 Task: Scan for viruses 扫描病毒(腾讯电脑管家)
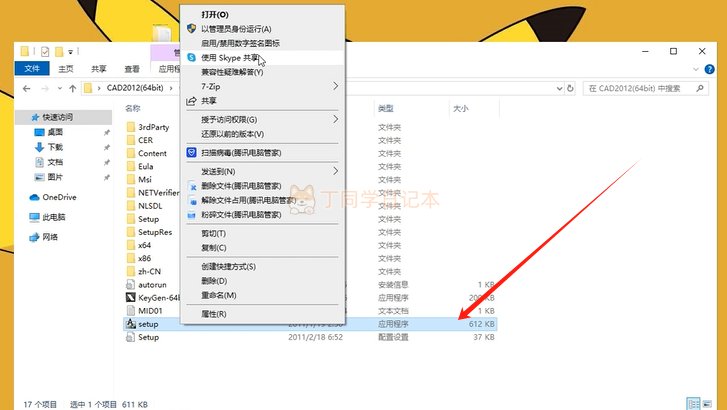point(262,153)
